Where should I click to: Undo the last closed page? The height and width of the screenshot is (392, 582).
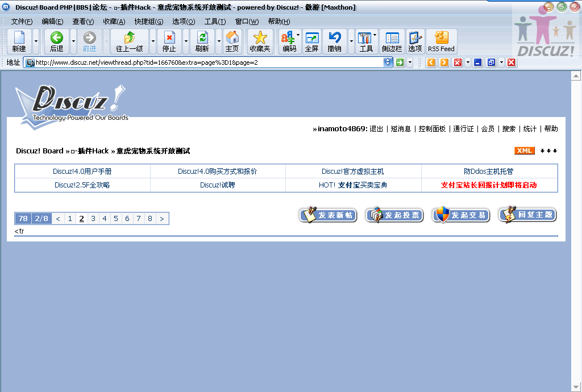click(x=335, y=41)
